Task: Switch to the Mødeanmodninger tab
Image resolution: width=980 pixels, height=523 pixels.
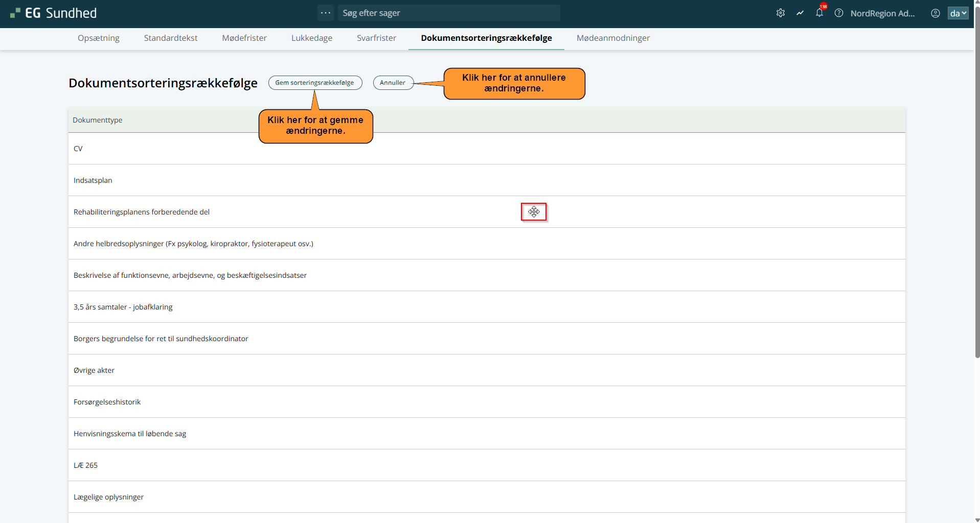Action: tap(613, 38)
